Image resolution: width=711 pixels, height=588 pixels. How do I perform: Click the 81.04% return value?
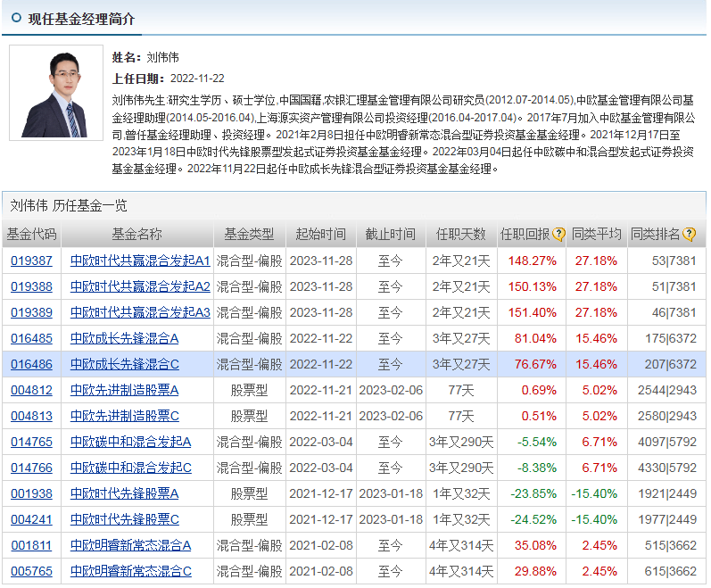point(535,338)
